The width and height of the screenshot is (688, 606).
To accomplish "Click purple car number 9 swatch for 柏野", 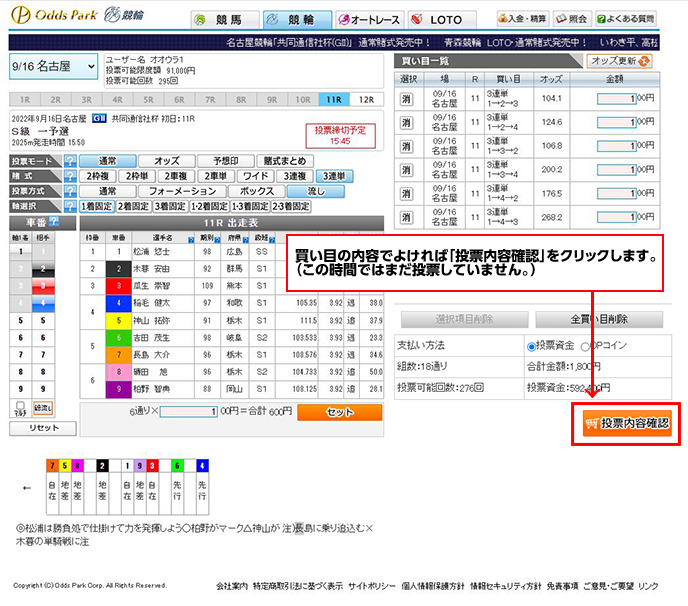I will (x=118, y=389).
